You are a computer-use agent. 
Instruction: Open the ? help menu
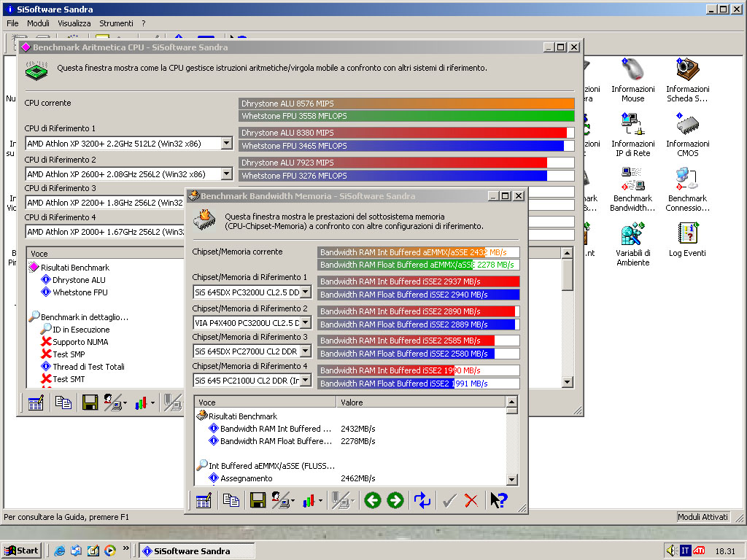pyautogui.click(x=144, y=23)
